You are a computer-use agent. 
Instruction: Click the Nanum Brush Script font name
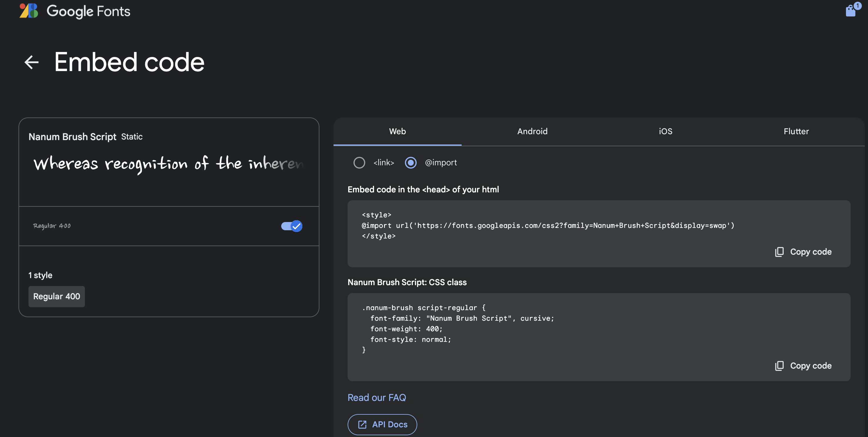73,137
